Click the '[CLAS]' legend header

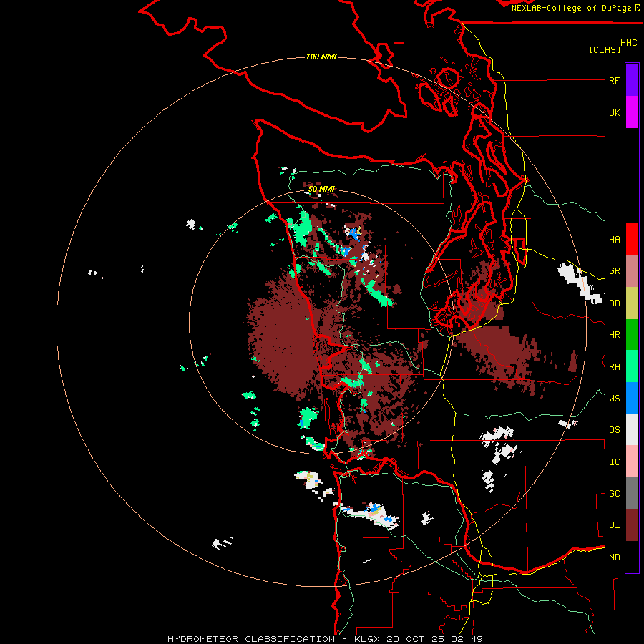click(x=605, y=49)
